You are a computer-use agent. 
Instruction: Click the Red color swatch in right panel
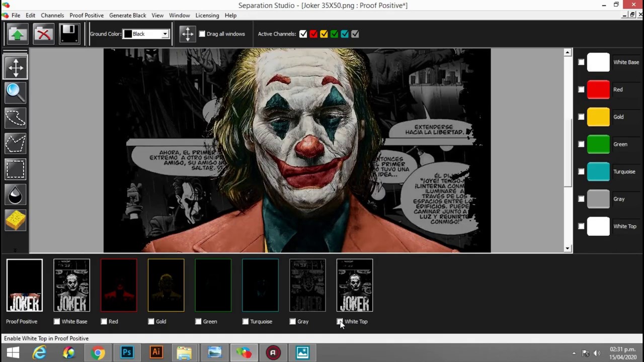(598, 89)
